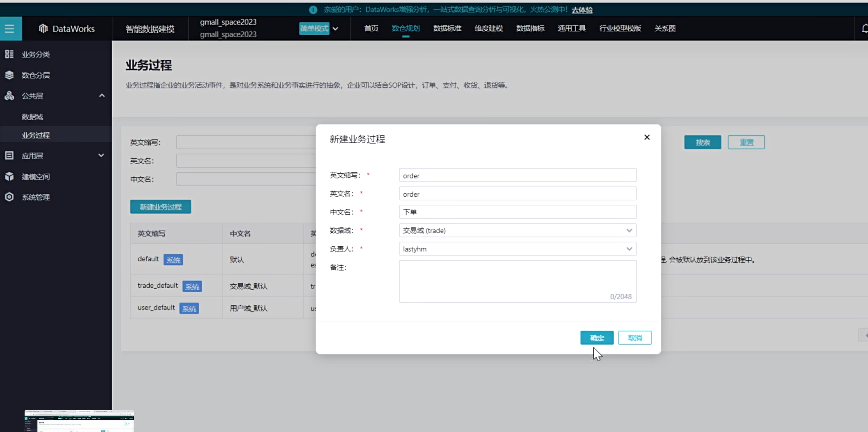Follow the 去体验 banner link

582,10
